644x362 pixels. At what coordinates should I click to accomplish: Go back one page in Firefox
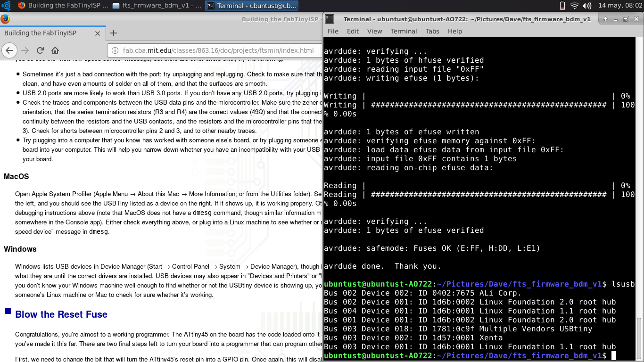pos(9,50)
